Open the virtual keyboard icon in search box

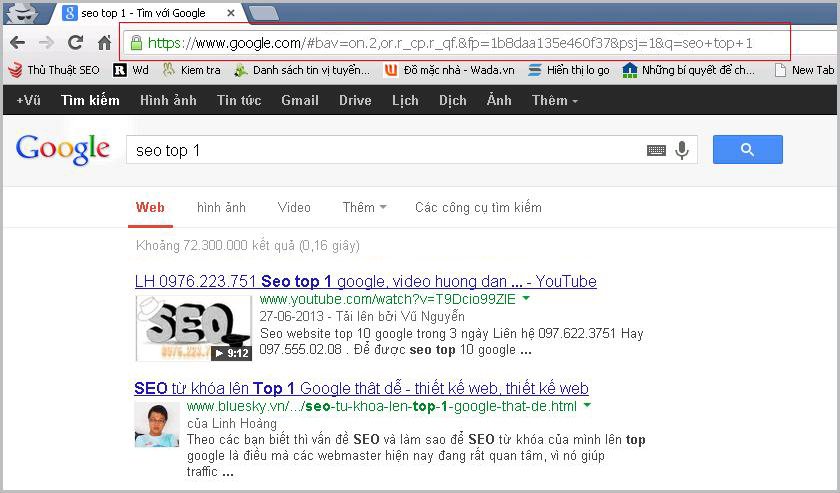(656, 151)
